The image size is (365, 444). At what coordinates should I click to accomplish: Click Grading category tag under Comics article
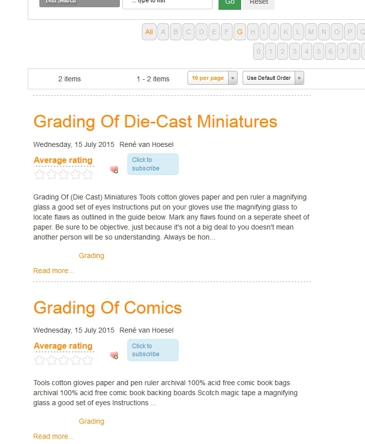(x=91, y=421)
